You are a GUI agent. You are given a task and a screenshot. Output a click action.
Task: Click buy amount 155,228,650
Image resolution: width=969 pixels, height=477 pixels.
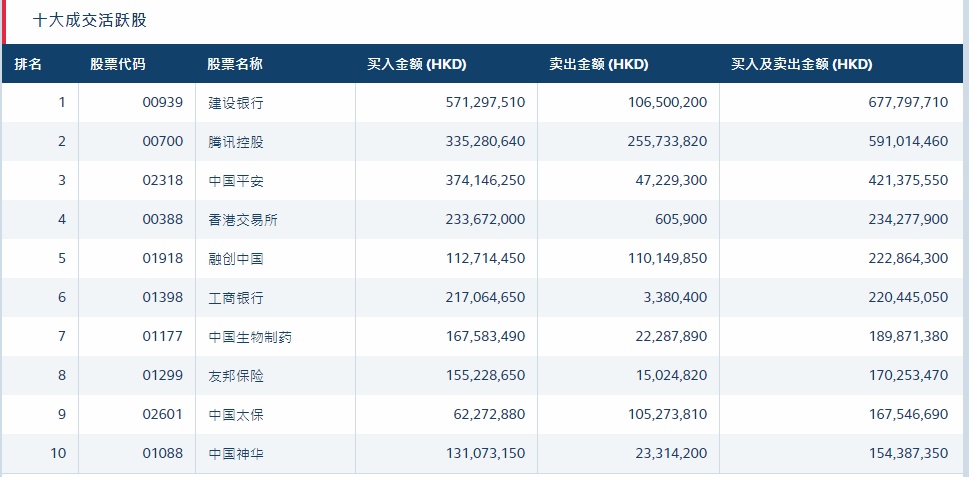point(485,375)
